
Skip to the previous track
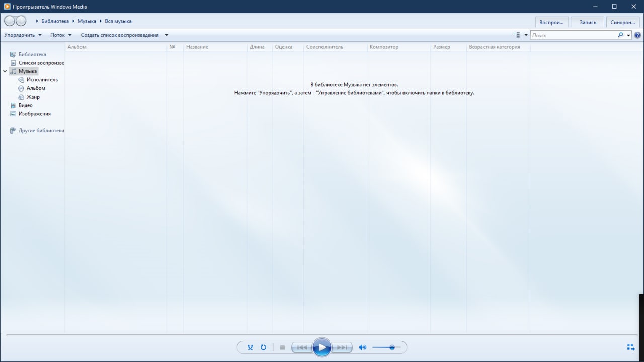click(302, 347)
